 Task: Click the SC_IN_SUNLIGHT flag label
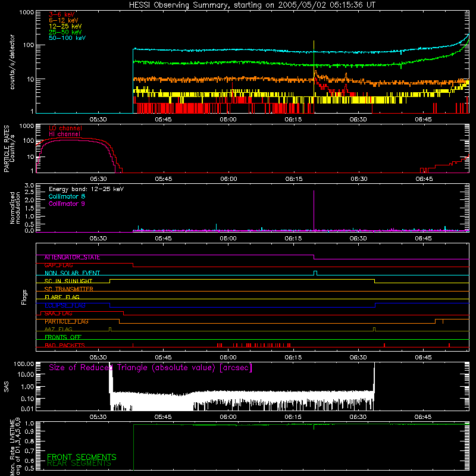click(x=68, y=281)
